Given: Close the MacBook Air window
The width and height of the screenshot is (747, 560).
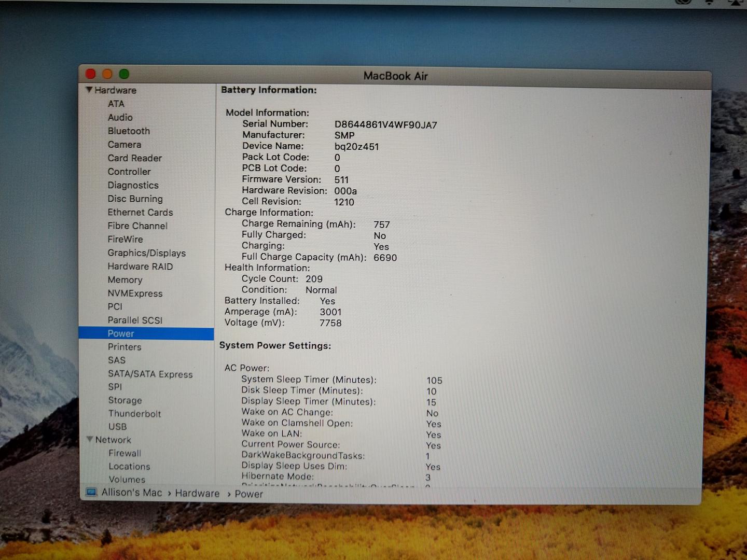Looking at the screenshot, I should point(91,74).
